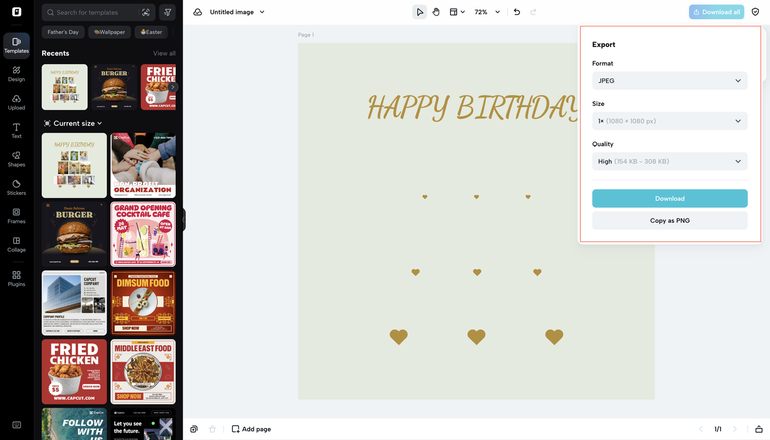The image size is (770, 440).
Task: Open the Collage panel
Action: coord(16,243)
